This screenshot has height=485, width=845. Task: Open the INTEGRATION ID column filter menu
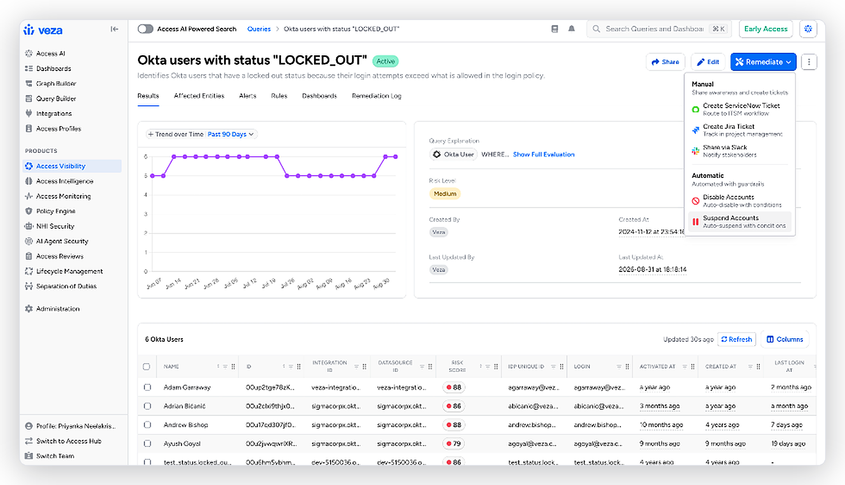pyautogui.click(x=356, y=366)
